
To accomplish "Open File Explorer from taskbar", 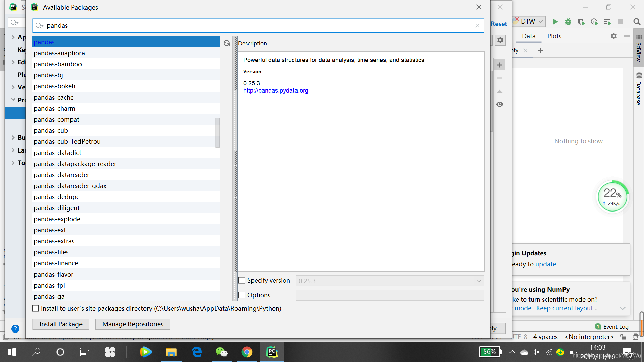I will click(x=171, y=352).
